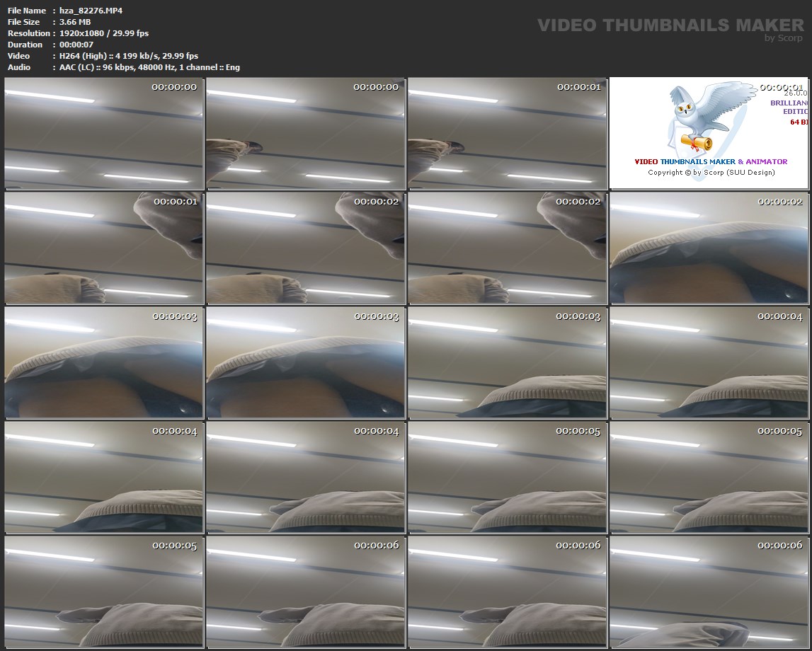Open the first frame stamped 00:00:02

pyautogui.click(x=306, y=248)
